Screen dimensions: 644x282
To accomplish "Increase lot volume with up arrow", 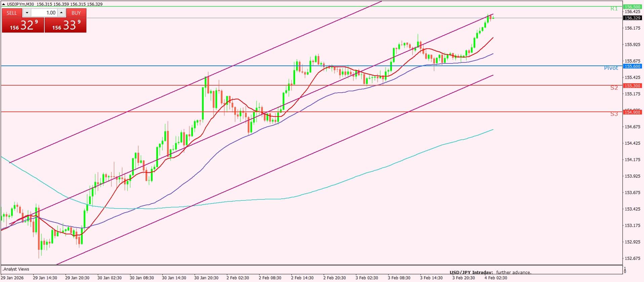I will 61,13.
